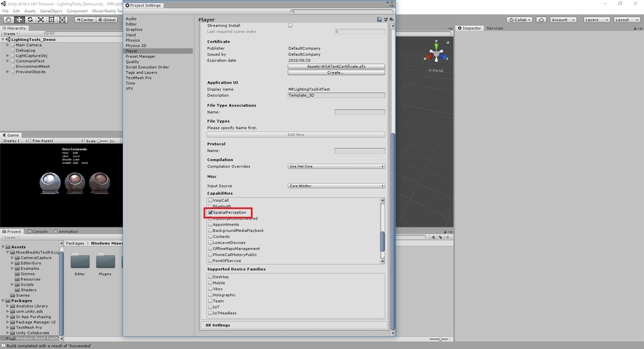The width and height of the screenshot is (644, 349).
Task: Click the Shaders folder icon
Action: [x=18, y=290]
